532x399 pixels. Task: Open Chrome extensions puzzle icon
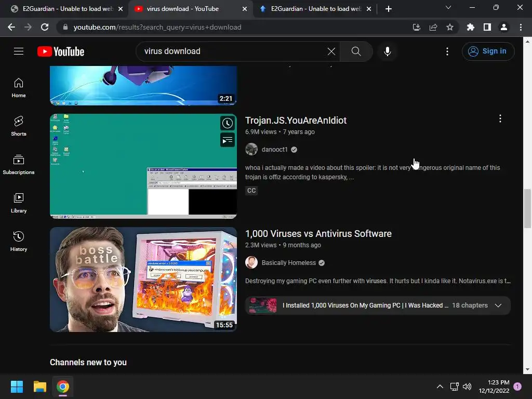point(471,27)
